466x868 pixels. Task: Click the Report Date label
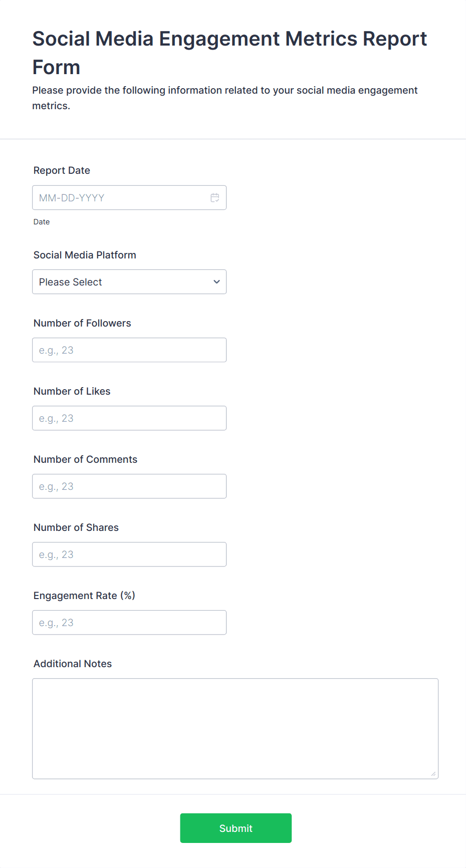(x=62, y=170)
